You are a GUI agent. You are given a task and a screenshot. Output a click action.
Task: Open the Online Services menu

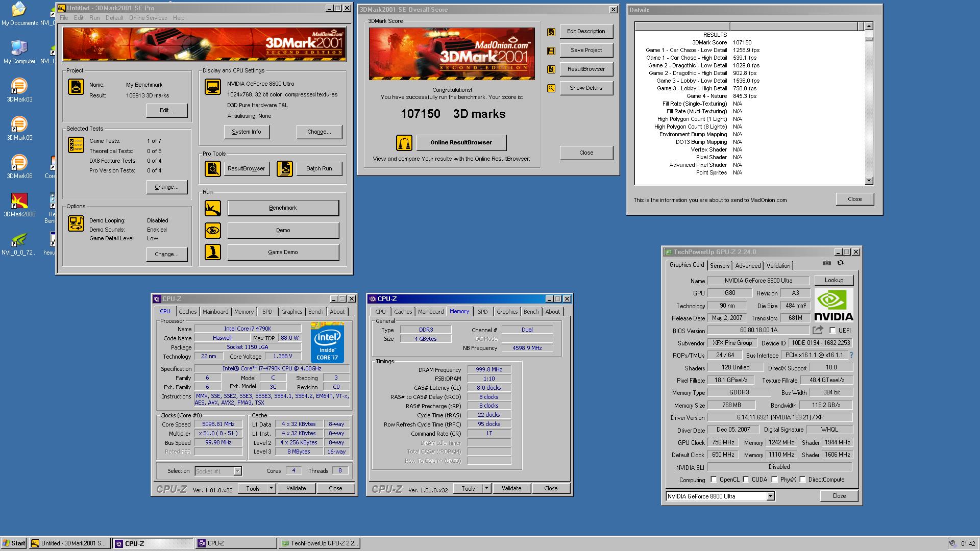click(148, 18)
